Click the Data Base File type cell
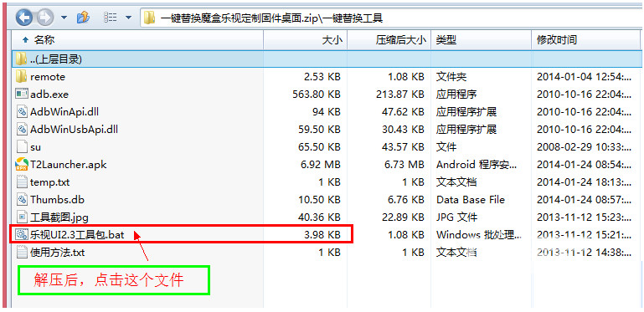The width and height of the screenshot is (644, 312). pyautogui.click(x=471, y=200)
